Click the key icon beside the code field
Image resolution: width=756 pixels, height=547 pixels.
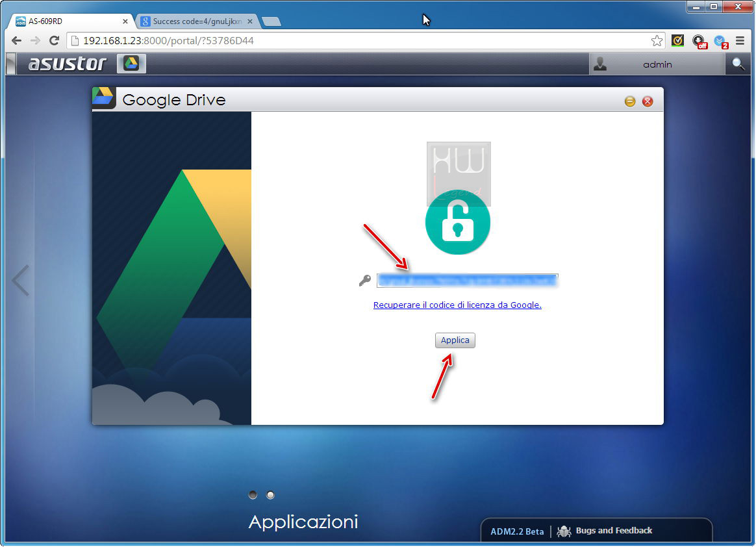pyautogui.click(x=365, y=280)
